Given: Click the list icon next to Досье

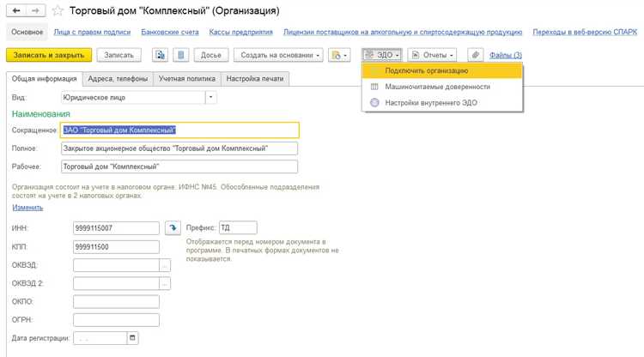Looking at the screenshot, I should point(180,55).
